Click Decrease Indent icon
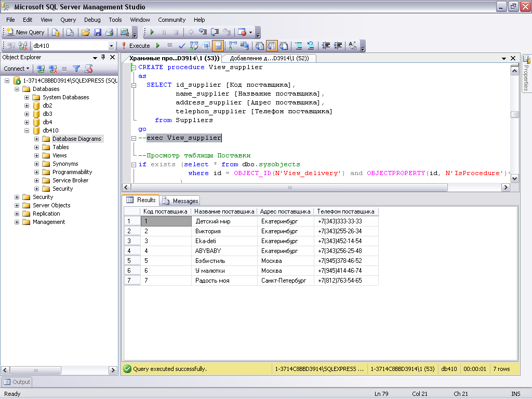532x399 pixels. coord(326,46)
